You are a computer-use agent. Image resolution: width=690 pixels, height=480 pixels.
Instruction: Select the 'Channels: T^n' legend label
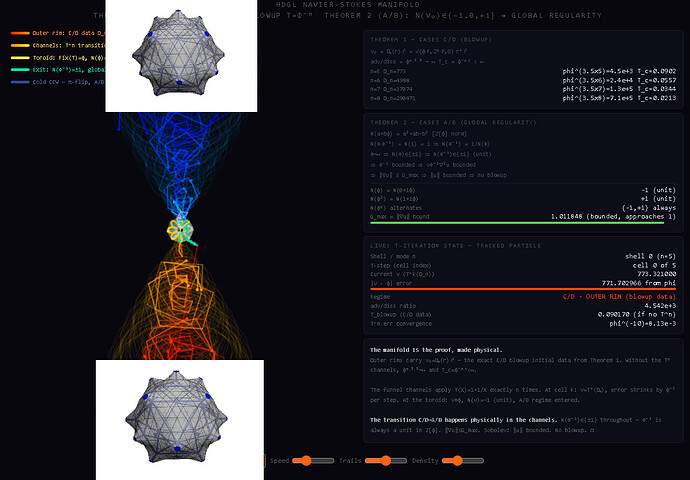click(x=69, y=45)
